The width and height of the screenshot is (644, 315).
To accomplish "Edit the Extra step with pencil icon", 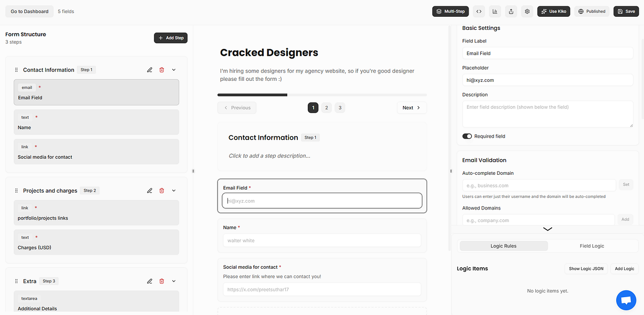I will click(150, 281).
